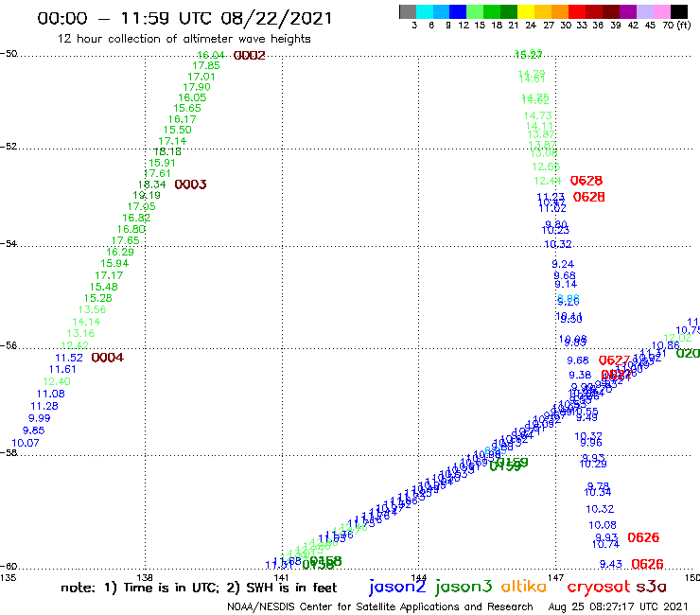Click the 0002 time marker

pos(250,56)
